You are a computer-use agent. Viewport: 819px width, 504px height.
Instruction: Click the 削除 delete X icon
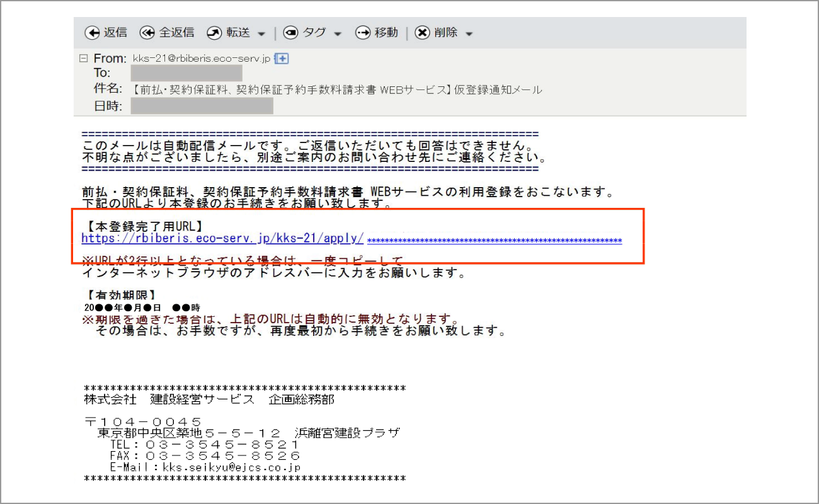[422, 33]
